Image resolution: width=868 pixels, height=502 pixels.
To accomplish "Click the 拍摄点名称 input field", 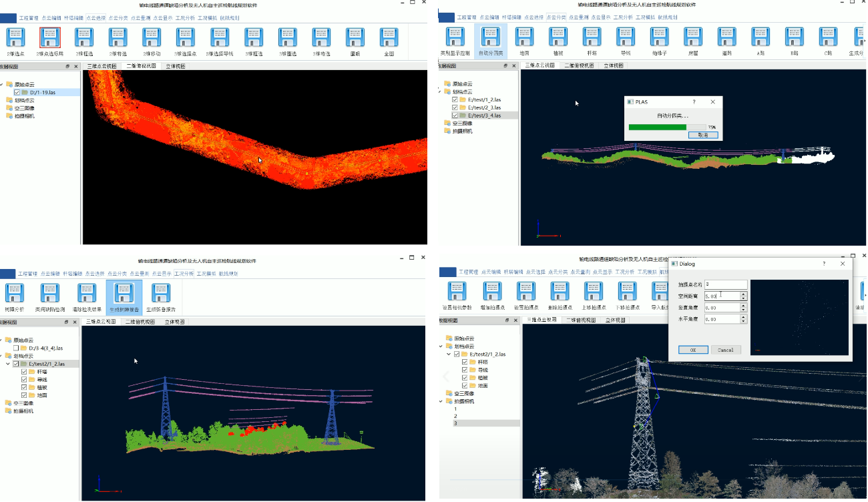I will [725, 284].
